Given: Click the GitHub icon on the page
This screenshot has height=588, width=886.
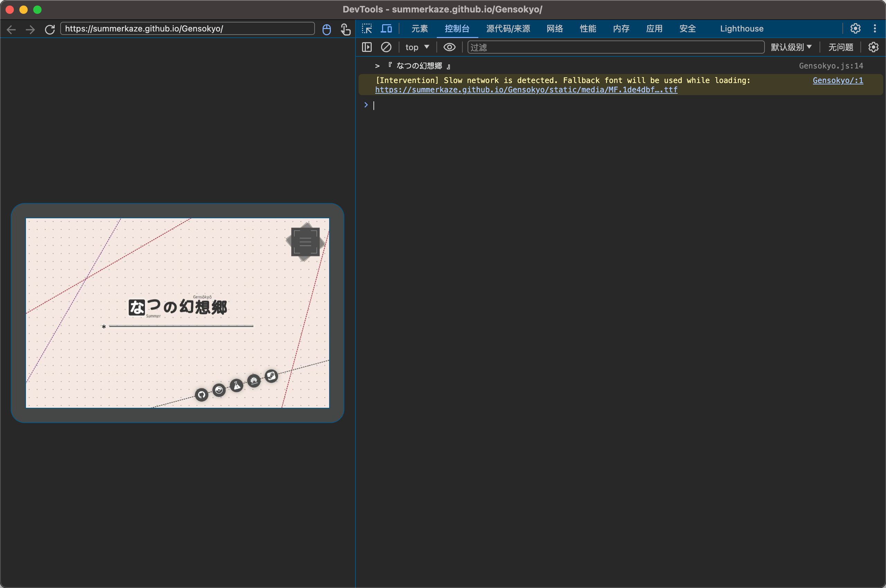Looking at the screenshot, I should [201, 395].
